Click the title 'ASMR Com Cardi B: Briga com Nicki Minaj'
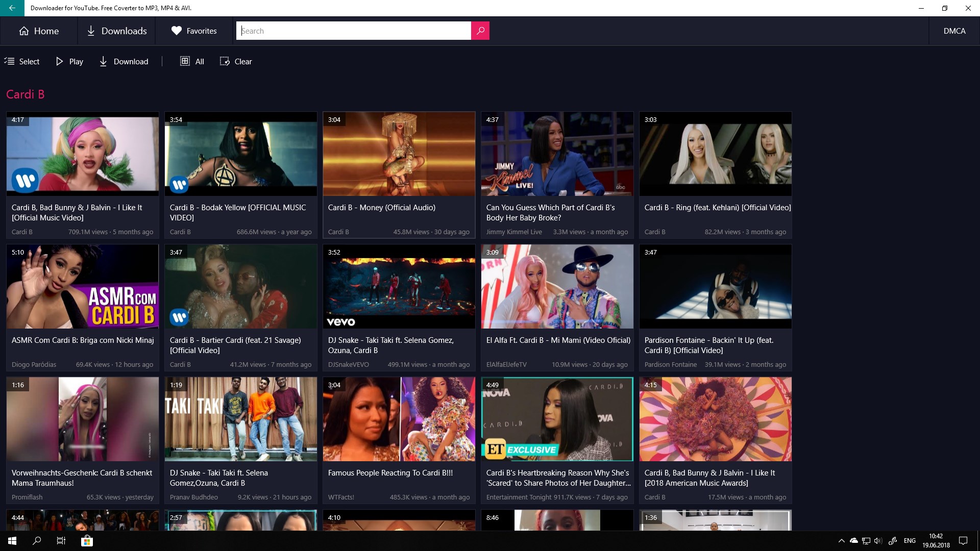 click(83, 340)
